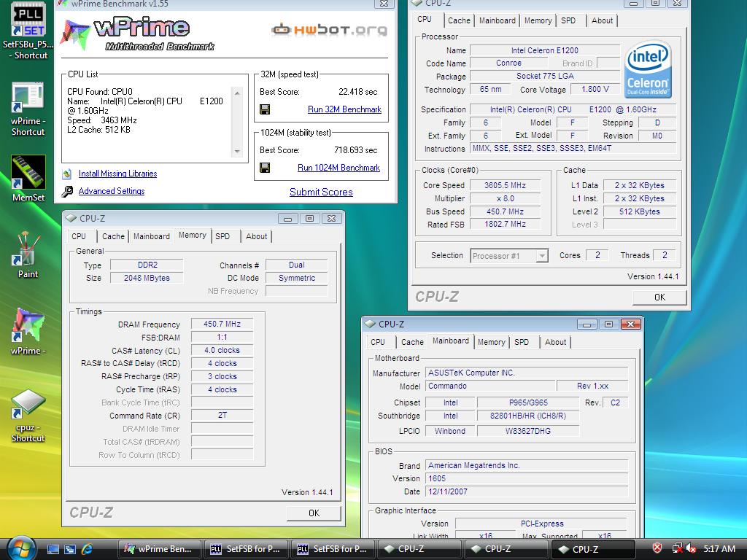Select About tab in Mainboard CPU-Z window

(x=555, y=342)
